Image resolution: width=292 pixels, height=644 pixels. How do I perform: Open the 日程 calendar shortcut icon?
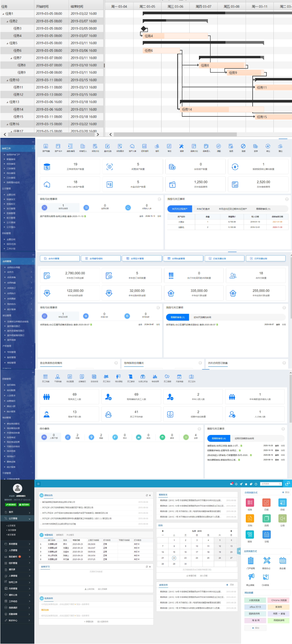click(266, 534)
